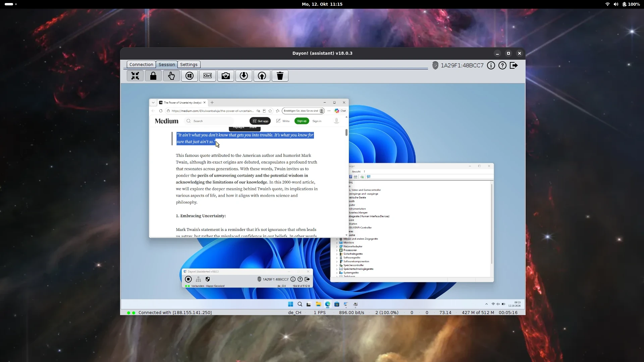644x362 pixels.
Task: Switch to the Settings tab
Action: pos(189,65)
